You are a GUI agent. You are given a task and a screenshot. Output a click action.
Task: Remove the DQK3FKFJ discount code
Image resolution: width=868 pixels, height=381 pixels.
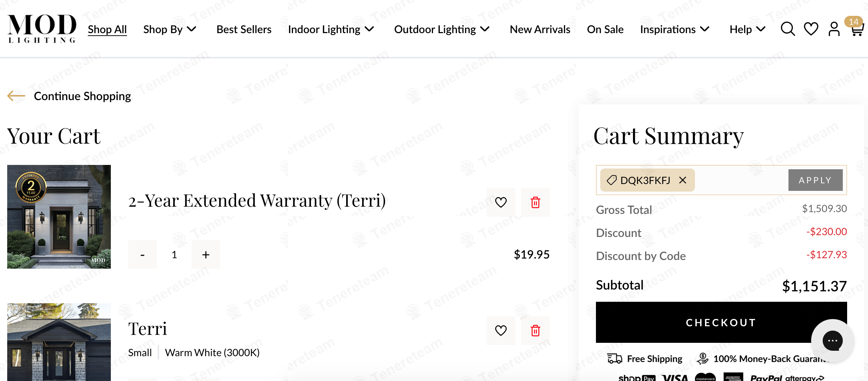click(682, 180)
